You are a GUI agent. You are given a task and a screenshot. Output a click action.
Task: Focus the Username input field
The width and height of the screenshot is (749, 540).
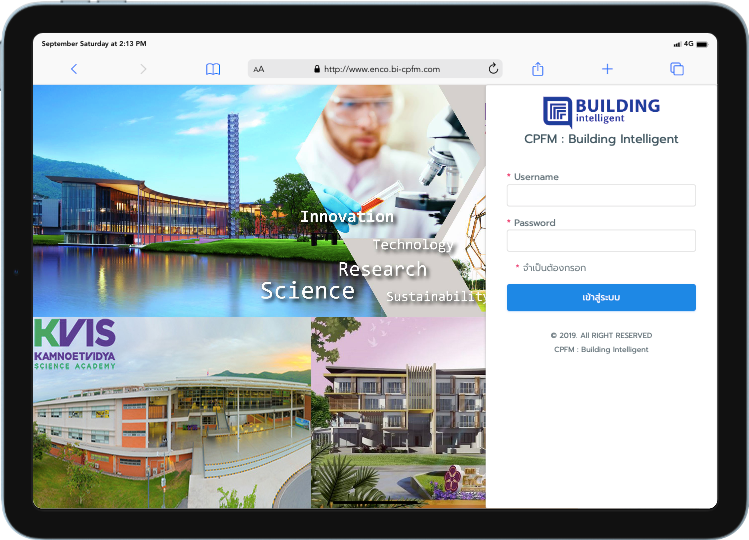coord(601,195)
